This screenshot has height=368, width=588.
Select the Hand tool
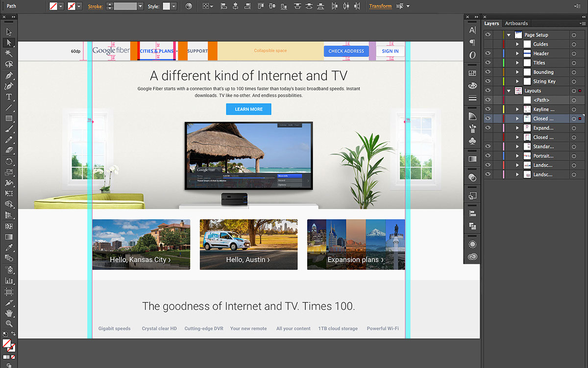coord(9,313)
